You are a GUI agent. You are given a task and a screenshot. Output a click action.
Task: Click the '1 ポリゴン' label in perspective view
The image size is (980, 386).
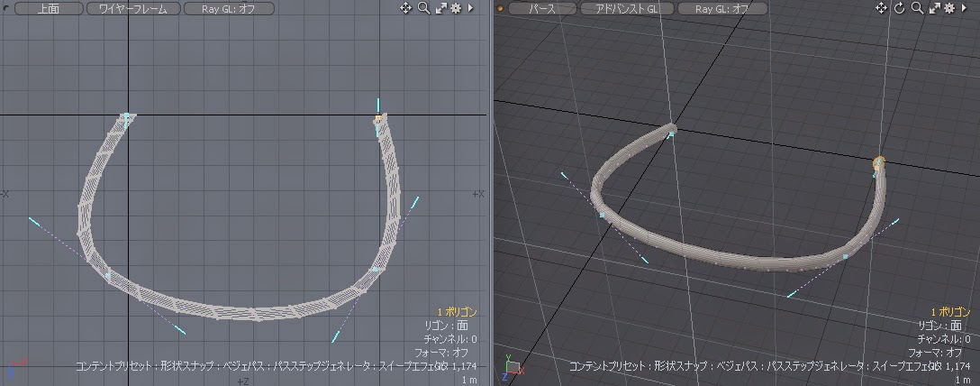pos(950,312)
